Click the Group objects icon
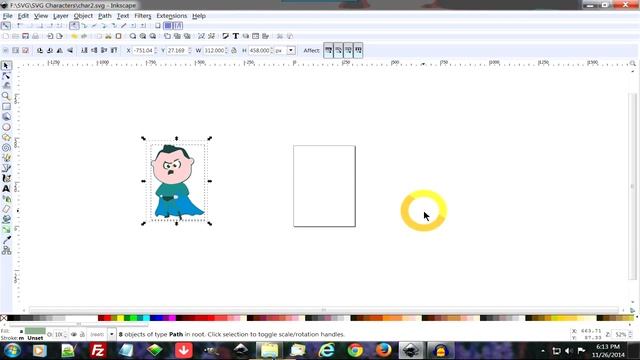 201,36
